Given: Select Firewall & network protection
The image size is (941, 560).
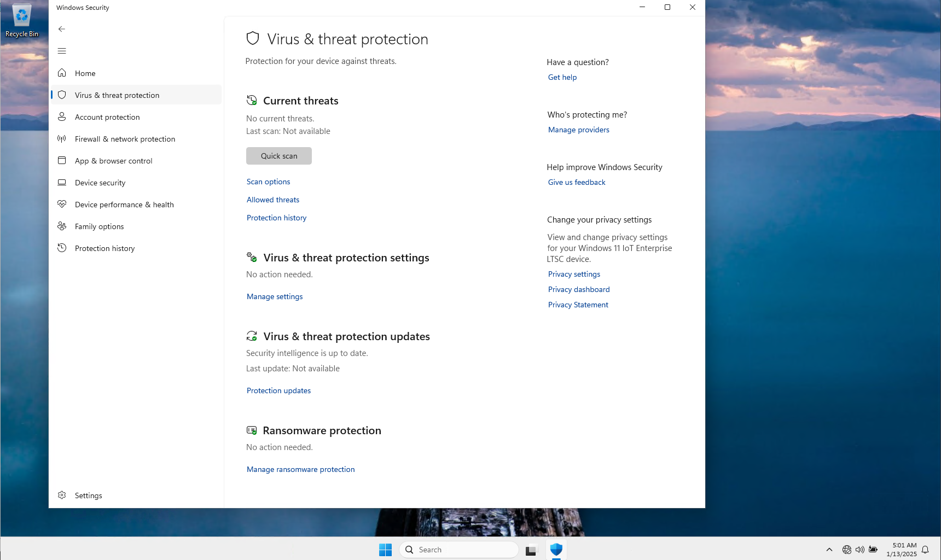Looking at the screenshot, I should (x=136, y=138).
